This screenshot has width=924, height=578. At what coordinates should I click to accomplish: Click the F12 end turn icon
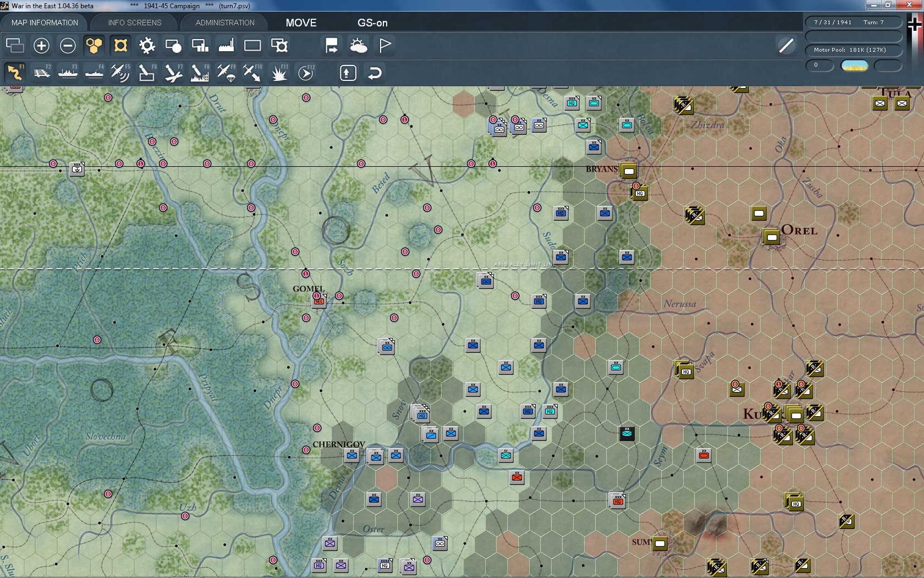(x=306, y=73)
